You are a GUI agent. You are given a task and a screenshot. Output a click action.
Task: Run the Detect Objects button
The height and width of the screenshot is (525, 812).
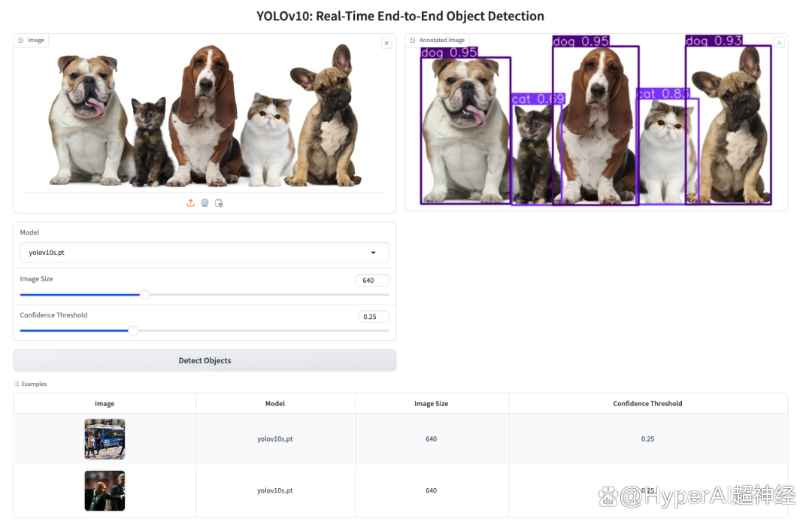tap(205, 360)
